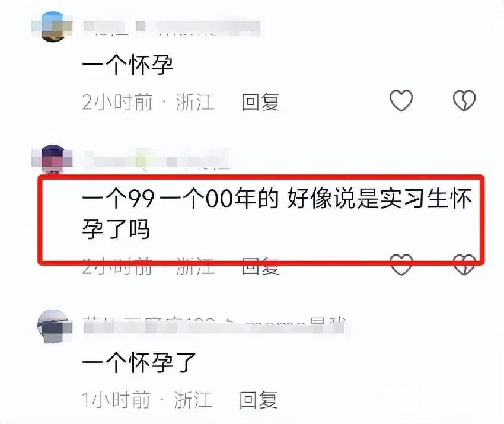This screenshot has width=504, height=424.
Task: Select the comment text "一个怀孕"
Action: point(128,65)
